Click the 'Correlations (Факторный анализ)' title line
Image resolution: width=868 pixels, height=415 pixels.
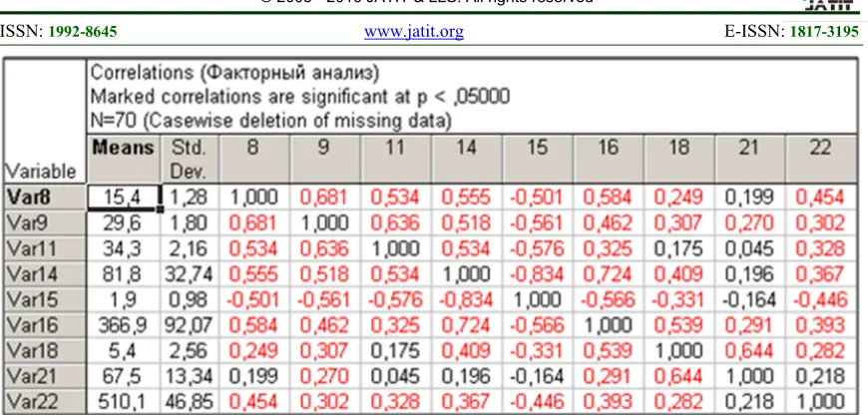[234, 73]
